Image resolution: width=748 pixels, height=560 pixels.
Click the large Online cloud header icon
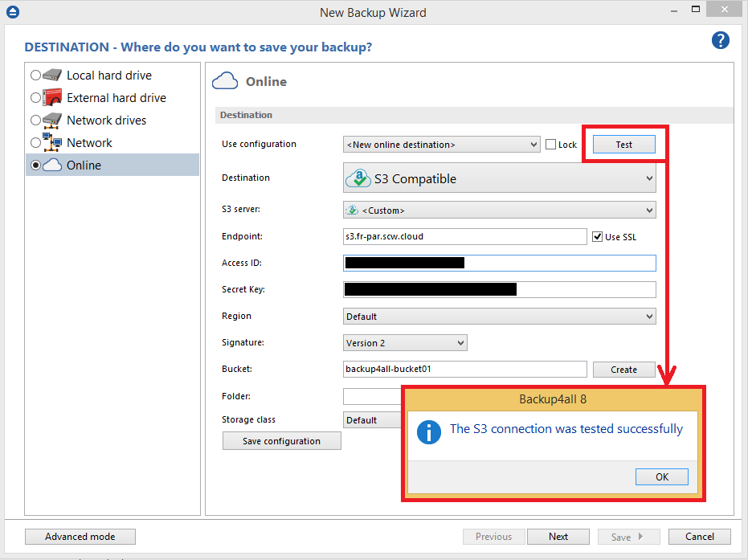click(x=225, y=81)
